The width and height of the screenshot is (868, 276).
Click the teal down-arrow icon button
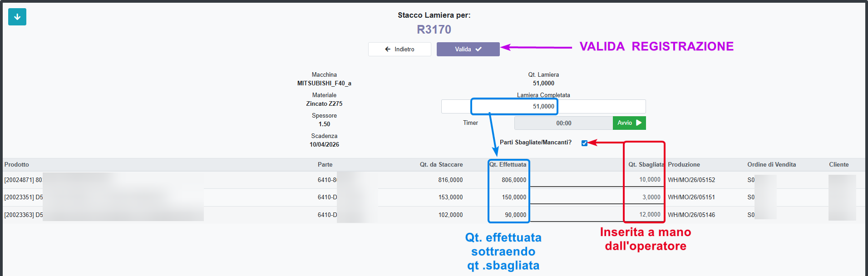point(17,17)
